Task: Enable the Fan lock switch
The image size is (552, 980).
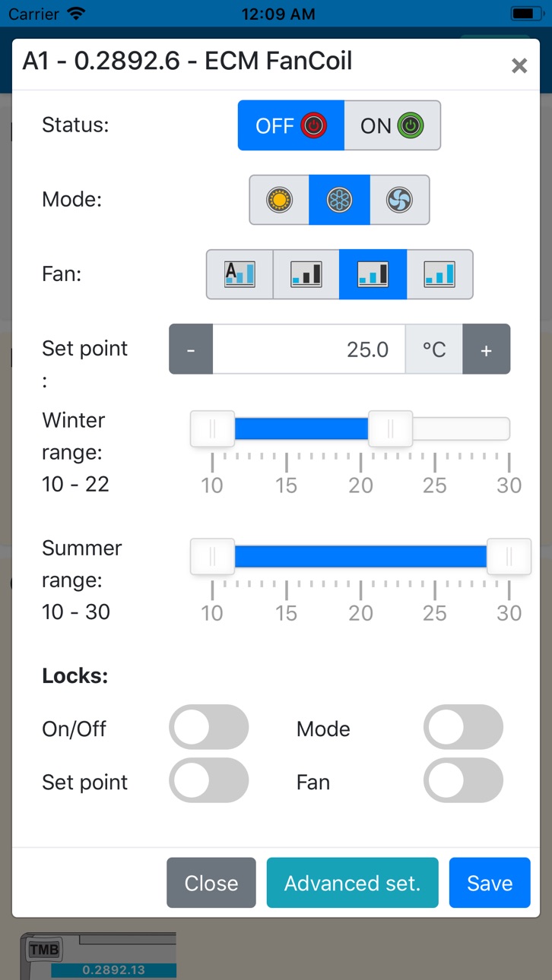Action: pos(464,780)
